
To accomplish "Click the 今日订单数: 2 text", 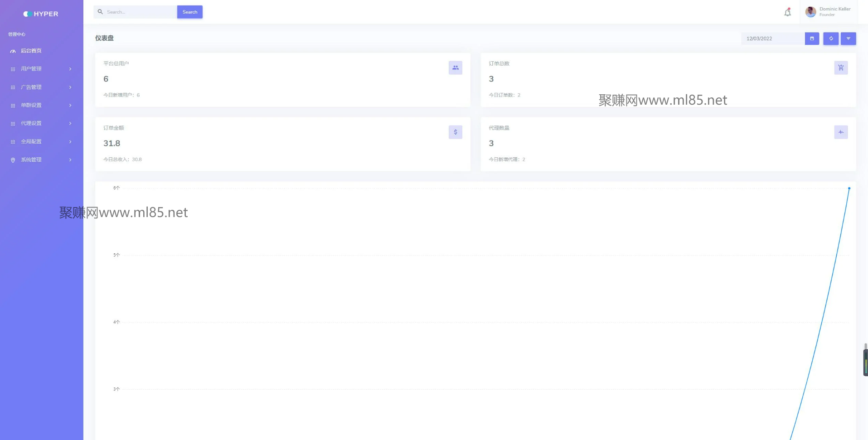I will [504, 95].
